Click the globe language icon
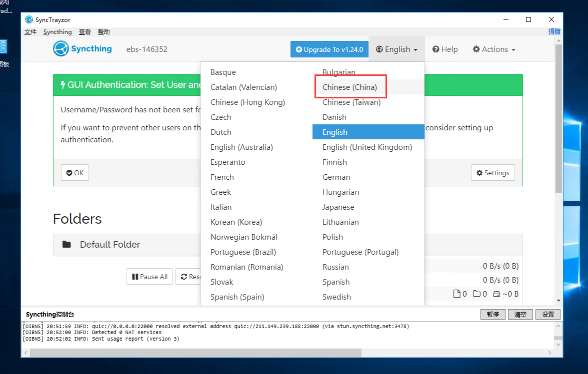Viewport: 588px width, 374px height. coord(379,49)
